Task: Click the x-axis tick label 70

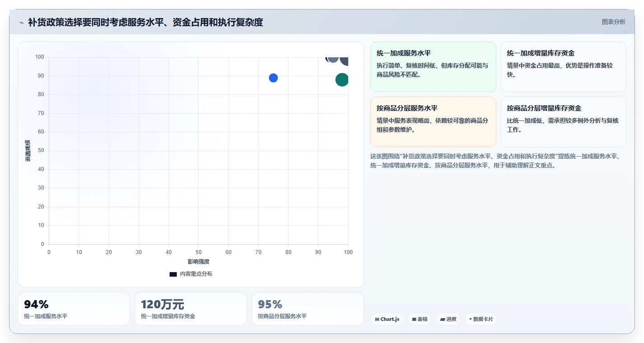Action: coord(258,252)
